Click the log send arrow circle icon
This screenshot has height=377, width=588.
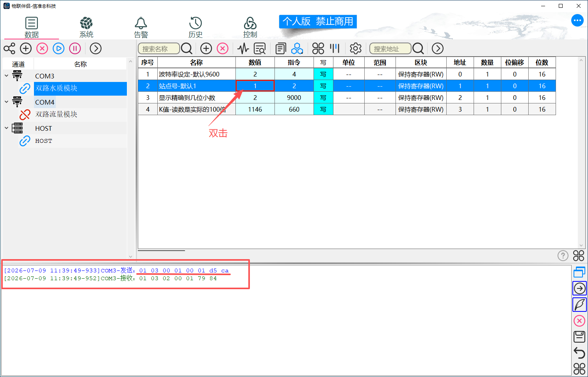[x=579, y=288]
